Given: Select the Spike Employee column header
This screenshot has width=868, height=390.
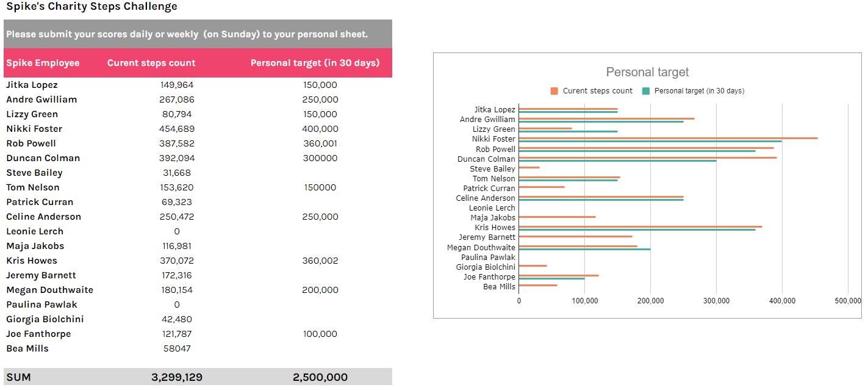Looking at the screenshot, I should [43, 63].
